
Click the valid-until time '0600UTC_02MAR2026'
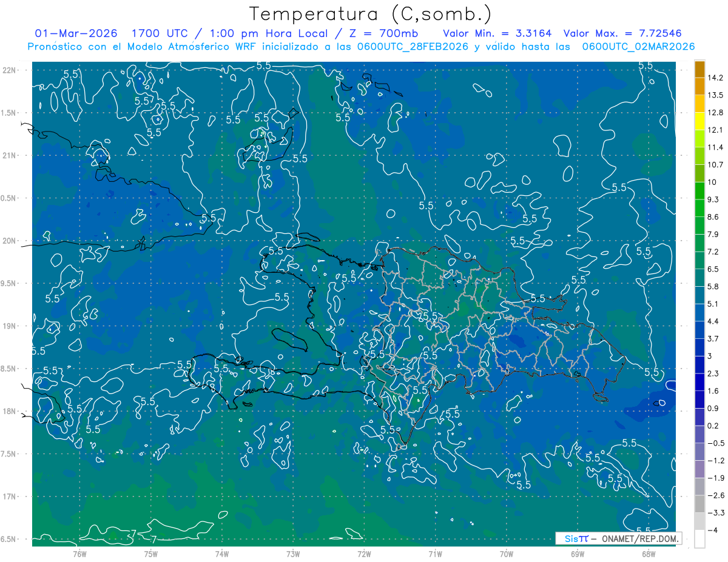638,47
